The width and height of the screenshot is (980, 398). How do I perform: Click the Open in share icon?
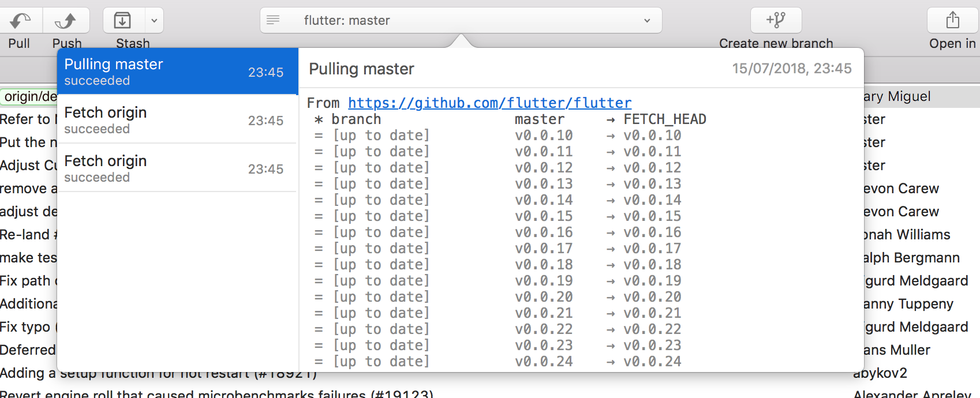click(x=953, y=21)
